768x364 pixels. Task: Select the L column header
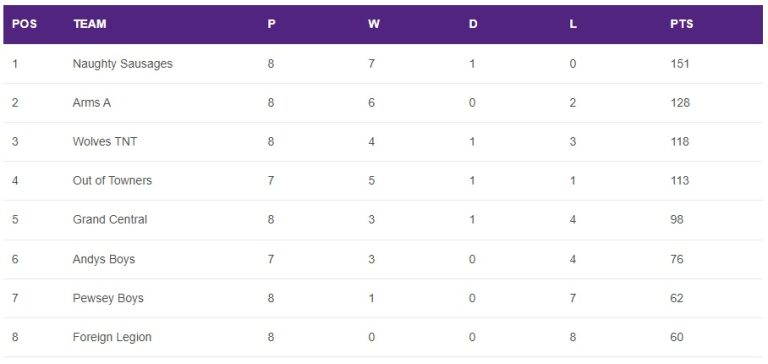click(x=573, y=24)
